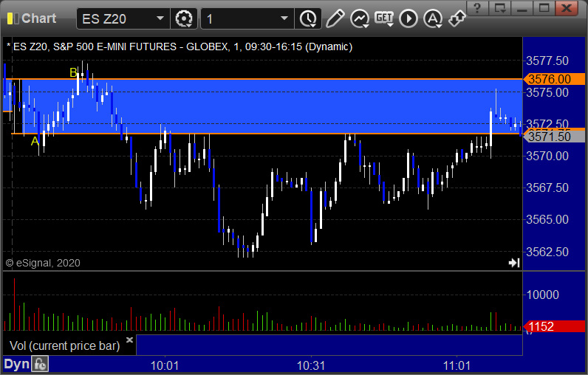Click the 3577.50 price axis label
The image size is (588, 375).
point(547,61)
